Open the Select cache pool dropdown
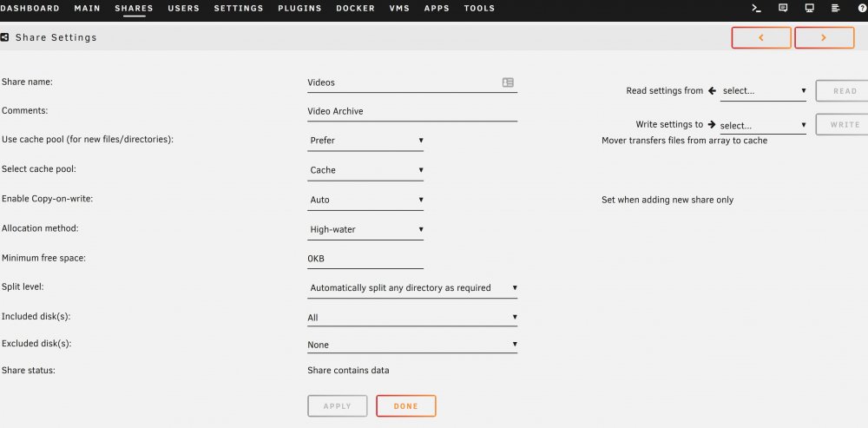868x428 pixels. pos(365,170)
